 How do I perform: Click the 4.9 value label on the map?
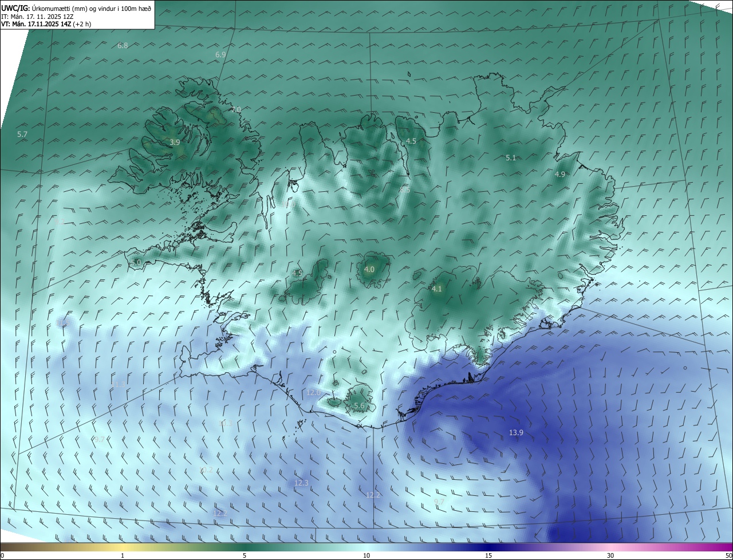click(x=560, y=174)
